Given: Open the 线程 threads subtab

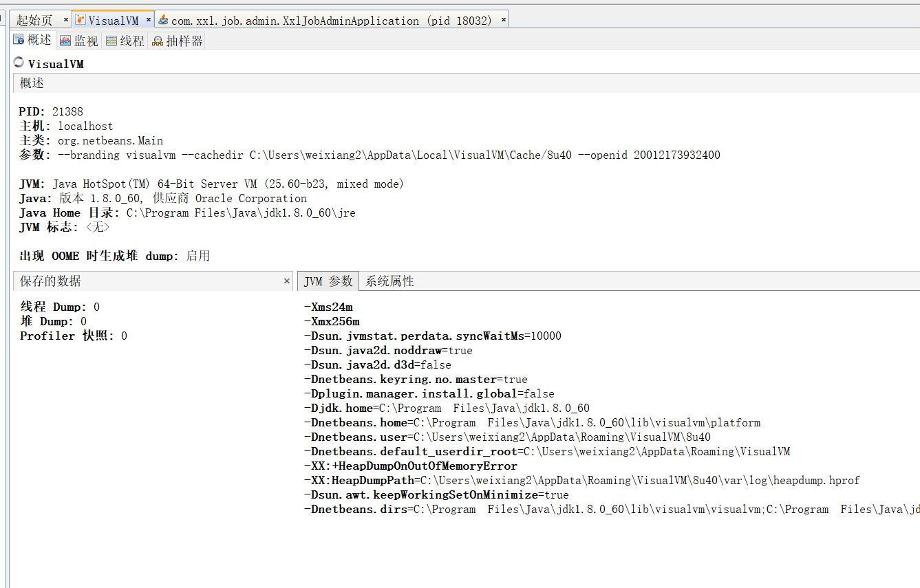Looking at the screenshot, I should point(125,41).
